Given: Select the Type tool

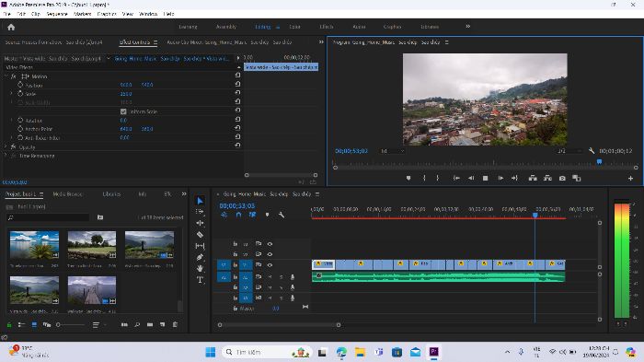Looking at the screenshot, I should (200, 280).
